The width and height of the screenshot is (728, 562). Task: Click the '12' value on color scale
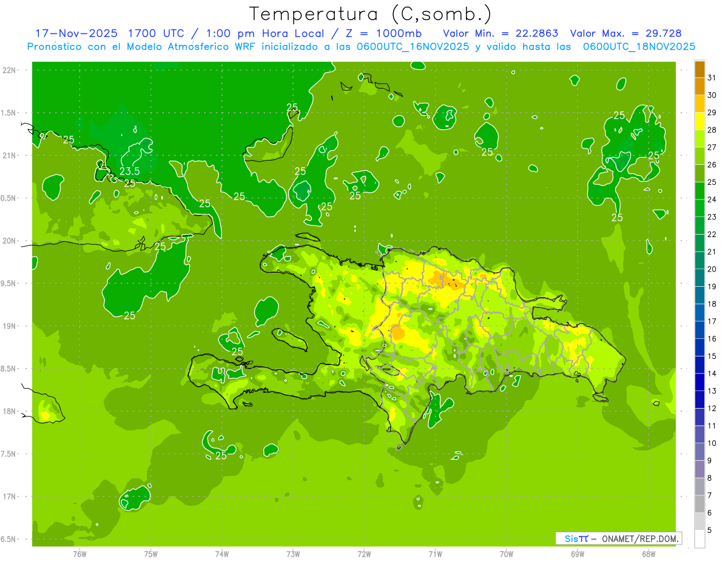[x=712, y=408]
